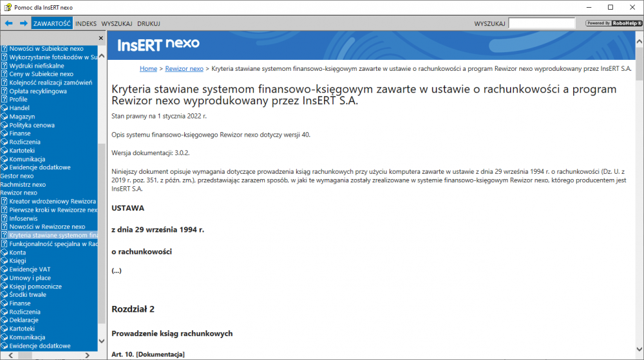Open the DRUKUJ tab
Image resolution: width=644 pixels, height=360 pixels.
click(x=148, y=23)
